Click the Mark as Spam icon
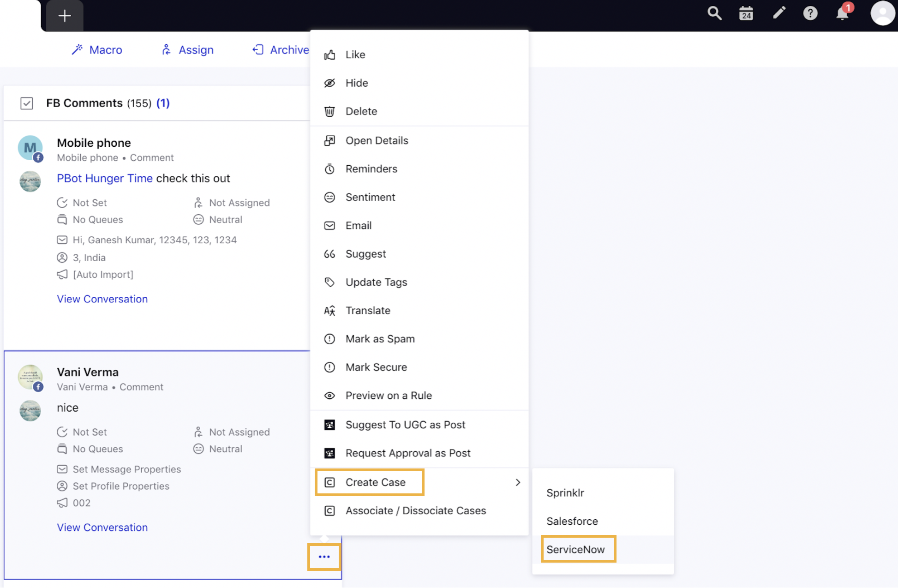This screenshot has width=898, height=588. [x=330, y=339]
